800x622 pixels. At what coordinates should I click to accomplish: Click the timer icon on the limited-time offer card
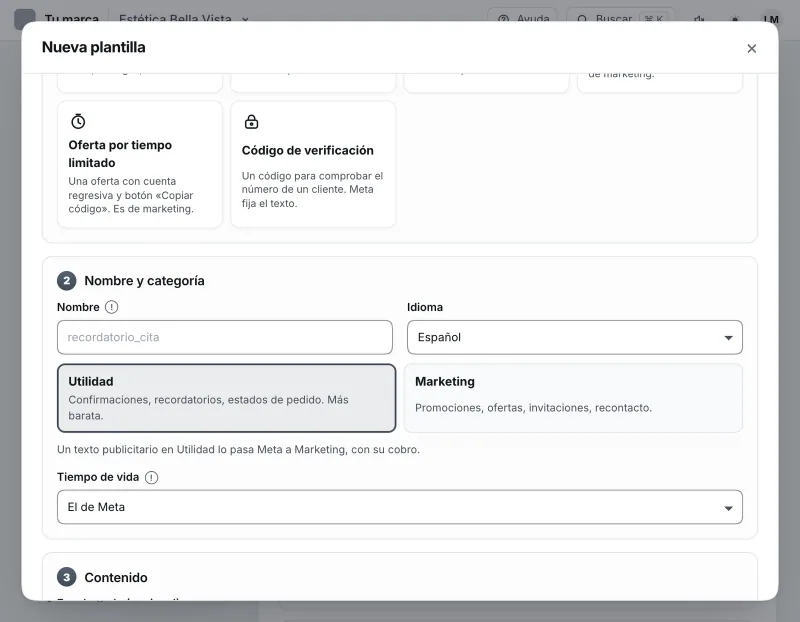(x=78, y=121)
